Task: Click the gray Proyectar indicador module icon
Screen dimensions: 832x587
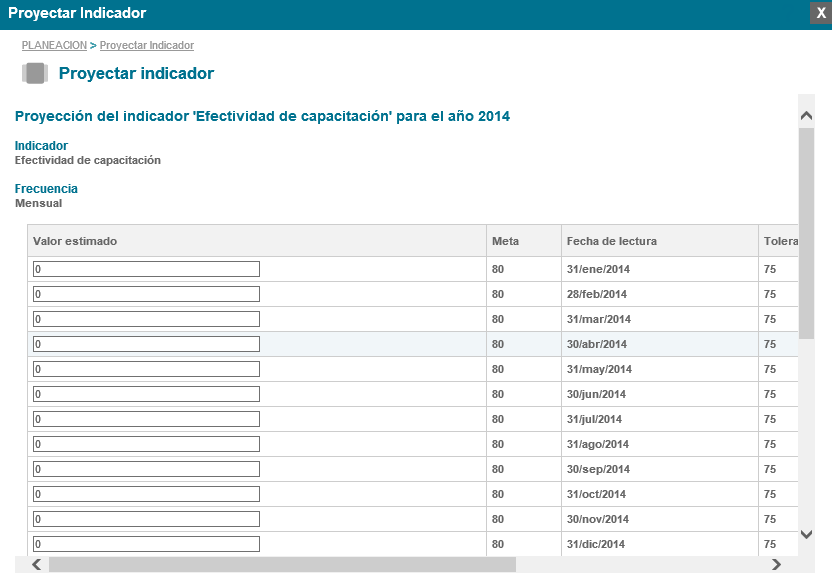Action: point(36,74)
